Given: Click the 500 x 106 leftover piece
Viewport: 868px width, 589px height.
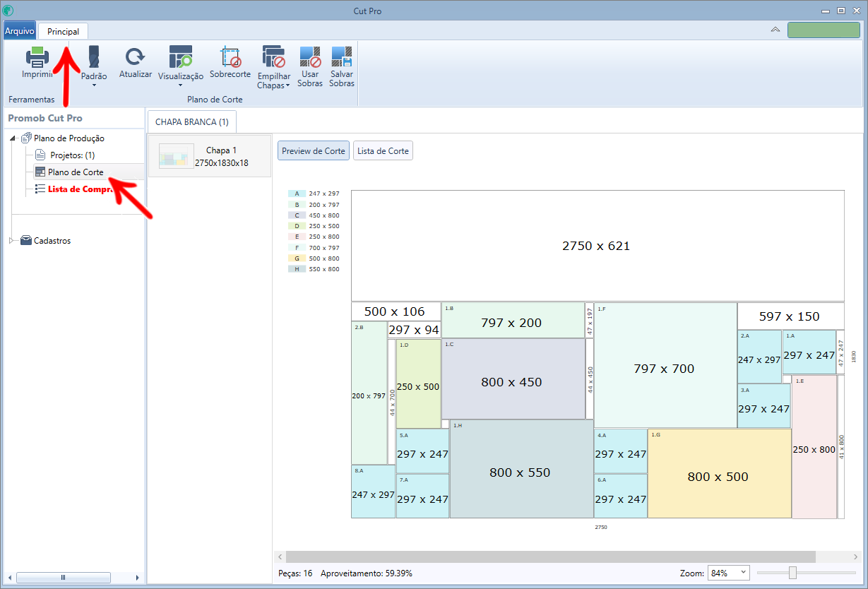Looking at the screenshot, I should coord(395,311).
